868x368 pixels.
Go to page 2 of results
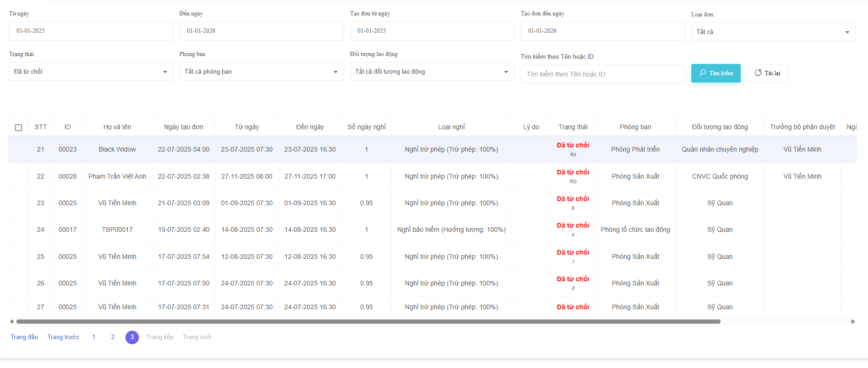pos(113,337)
